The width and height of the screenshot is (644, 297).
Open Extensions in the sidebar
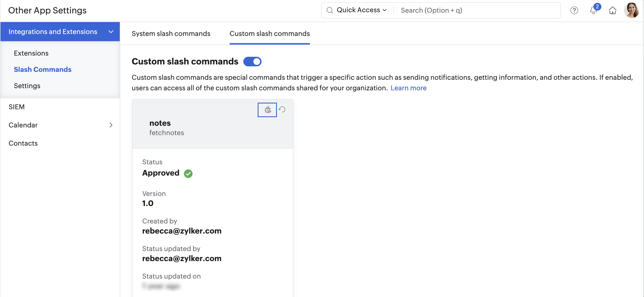[31, 53]
